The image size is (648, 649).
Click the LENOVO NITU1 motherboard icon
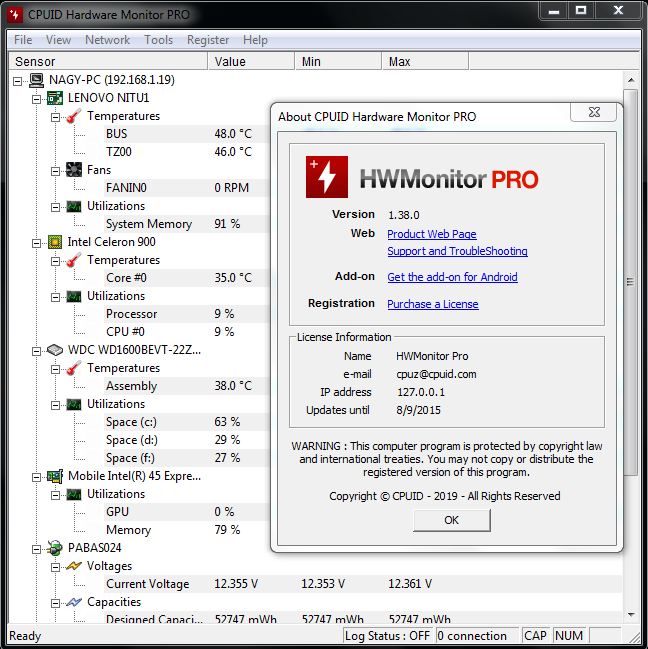click(55, 98)
